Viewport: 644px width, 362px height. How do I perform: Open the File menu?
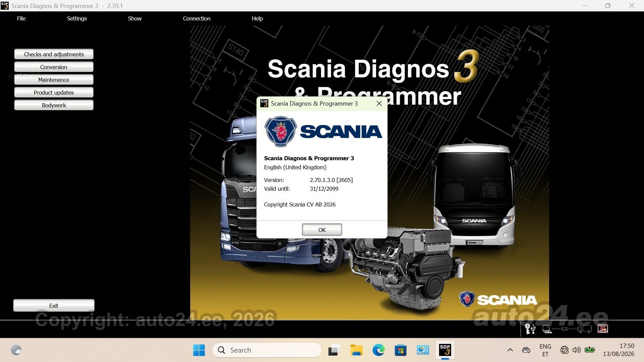(x=21, y=18)
